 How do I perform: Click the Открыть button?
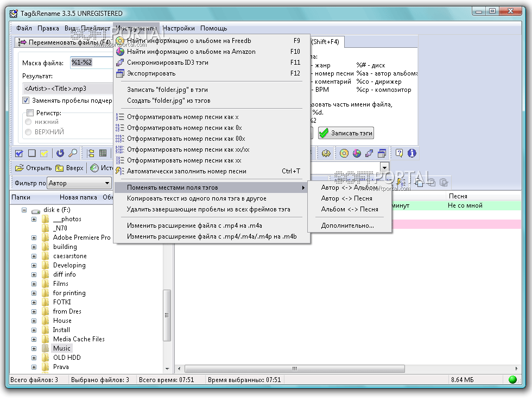coord(34,168)
